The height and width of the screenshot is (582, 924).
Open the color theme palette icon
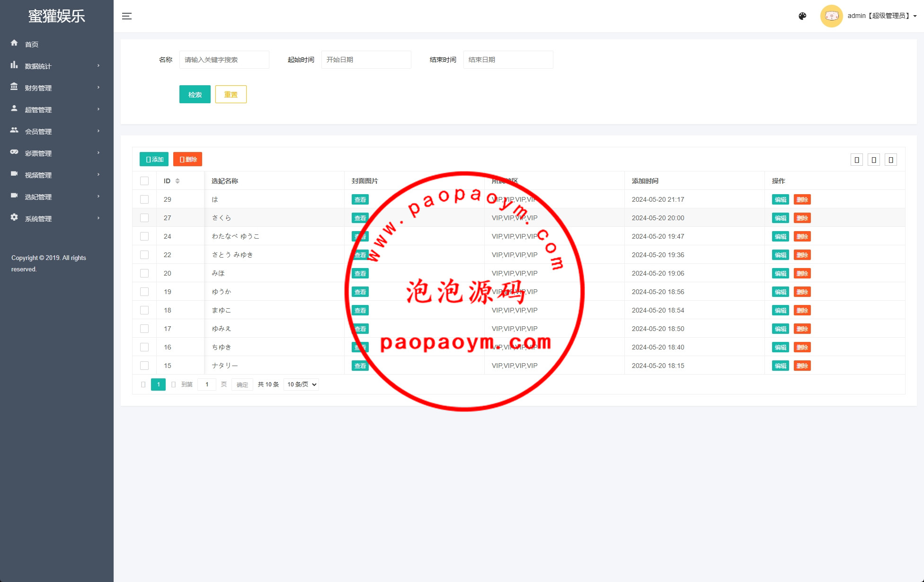(x=802, y=16)
